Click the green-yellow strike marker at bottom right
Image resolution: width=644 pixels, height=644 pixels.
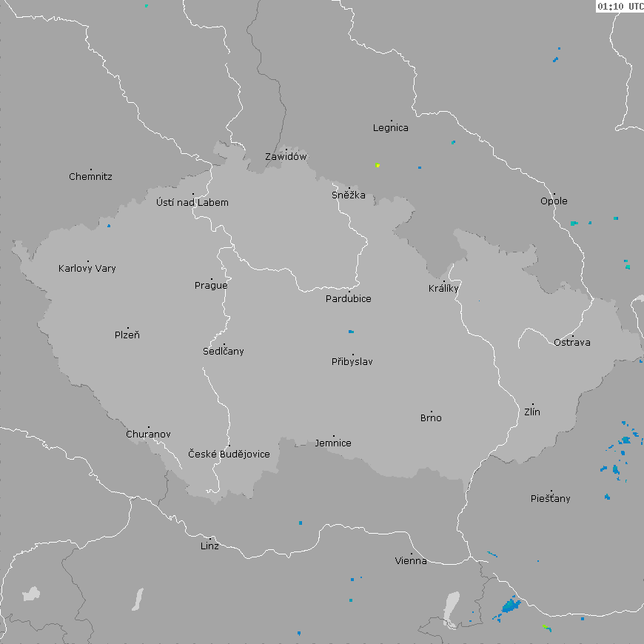545,626
